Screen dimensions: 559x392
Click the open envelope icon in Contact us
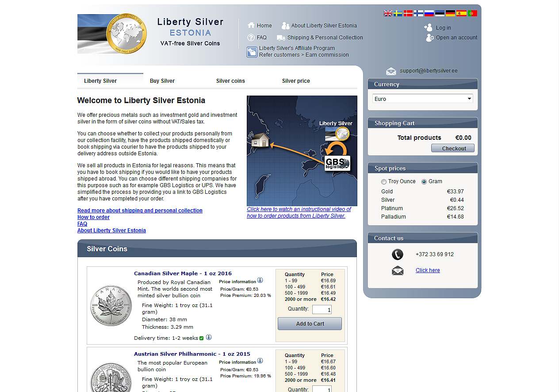tap(398, 270)
